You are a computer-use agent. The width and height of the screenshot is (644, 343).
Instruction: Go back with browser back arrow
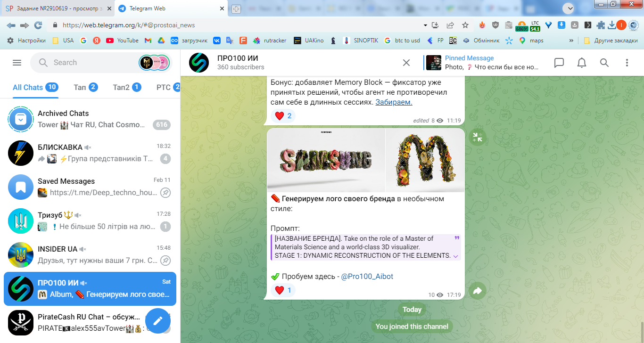point(11,25)
